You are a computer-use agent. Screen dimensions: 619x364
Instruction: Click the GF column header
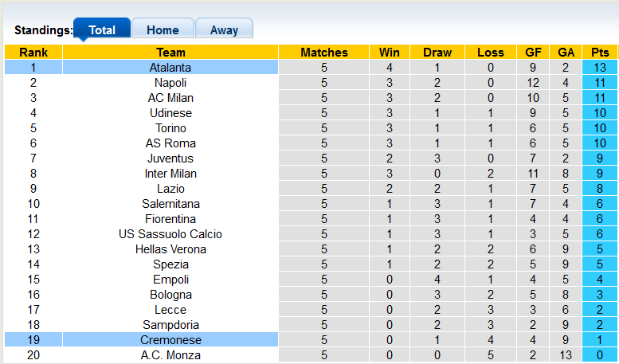click(531, 53)
